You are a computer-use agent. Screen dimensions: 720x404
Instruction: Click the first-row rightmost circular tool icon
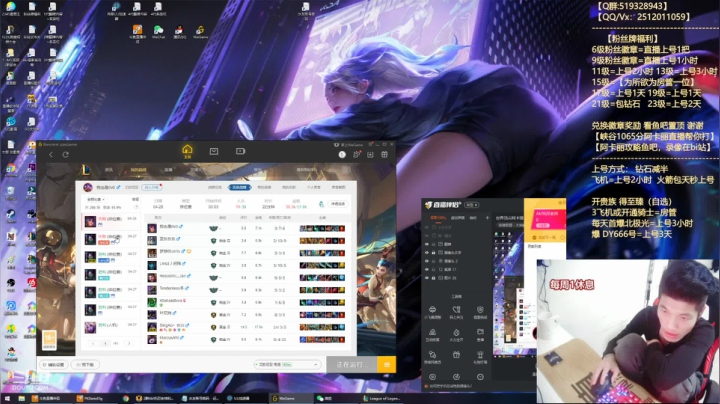(x=480, y=310)
